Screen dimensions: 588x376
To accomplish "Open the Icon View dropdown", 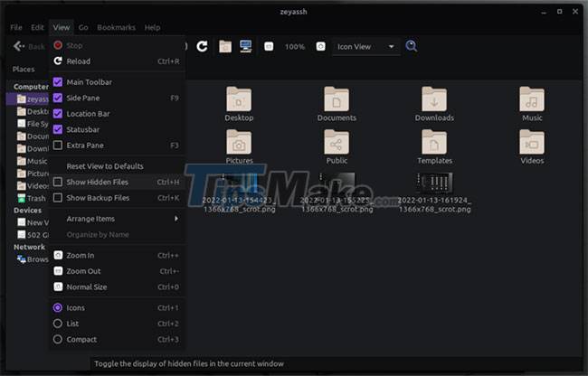I will [365, 46].
